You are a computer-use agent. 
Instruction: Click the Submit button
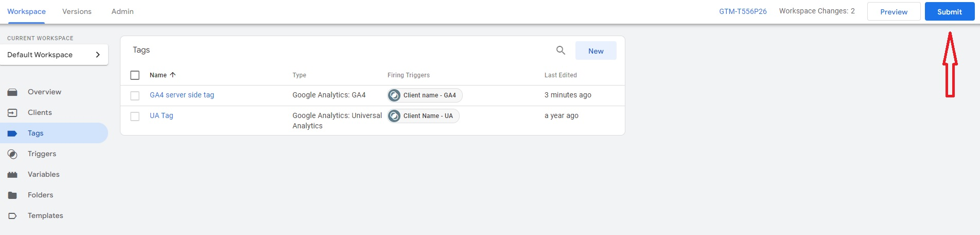(949, 11)
